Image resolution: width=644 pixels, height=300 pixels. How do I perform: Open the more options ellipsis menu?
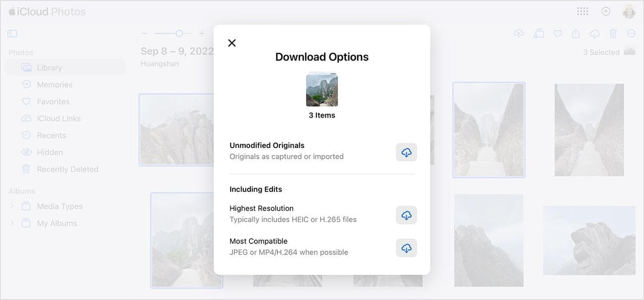(x=631, y=34)
